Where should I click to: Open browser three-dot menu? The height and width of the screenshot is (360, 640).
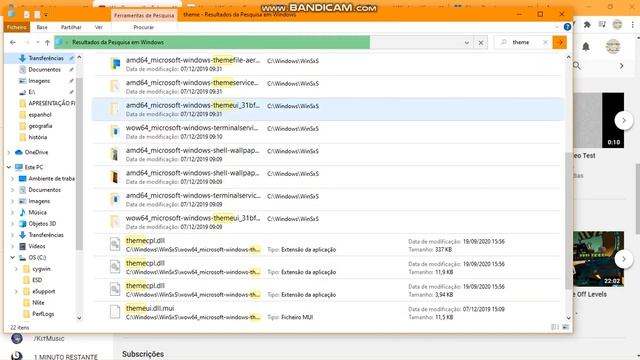point(632,25)
